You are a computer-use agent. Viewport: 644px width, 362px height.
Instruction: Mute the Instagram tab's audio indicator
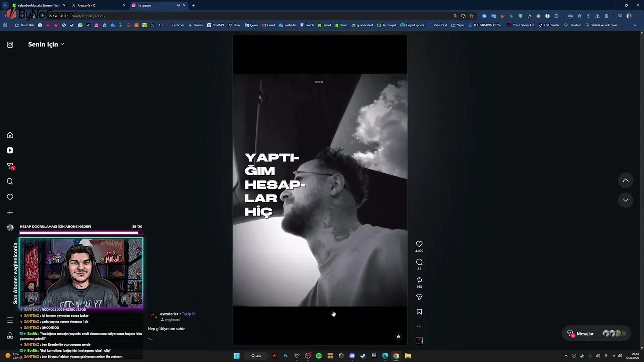pos(178,5)
